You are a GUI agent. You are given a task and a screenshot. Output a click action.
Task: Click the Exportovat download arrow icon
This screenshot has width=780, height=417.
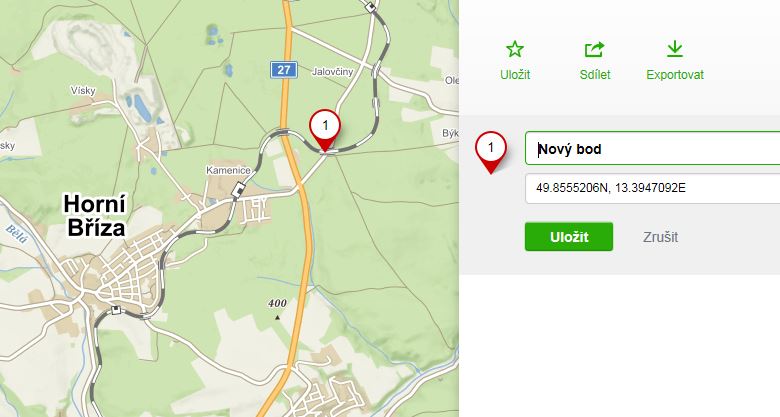675,49
